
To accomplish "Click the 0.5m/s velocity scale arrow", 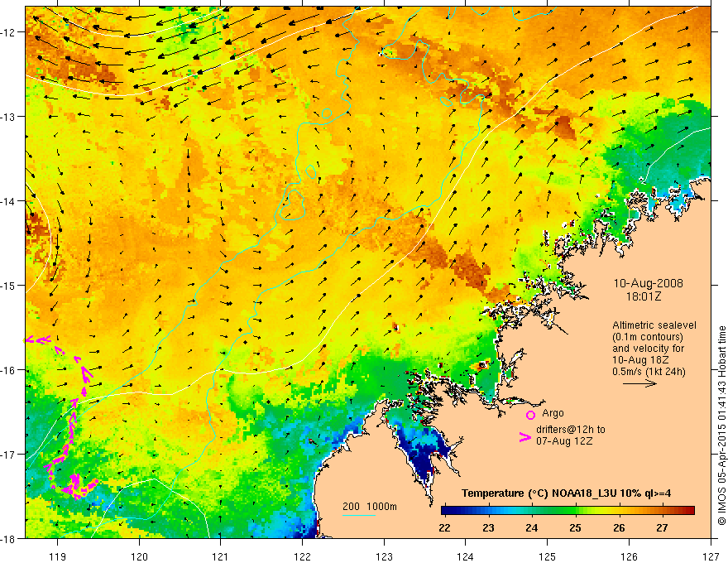I will pos(639,383).
